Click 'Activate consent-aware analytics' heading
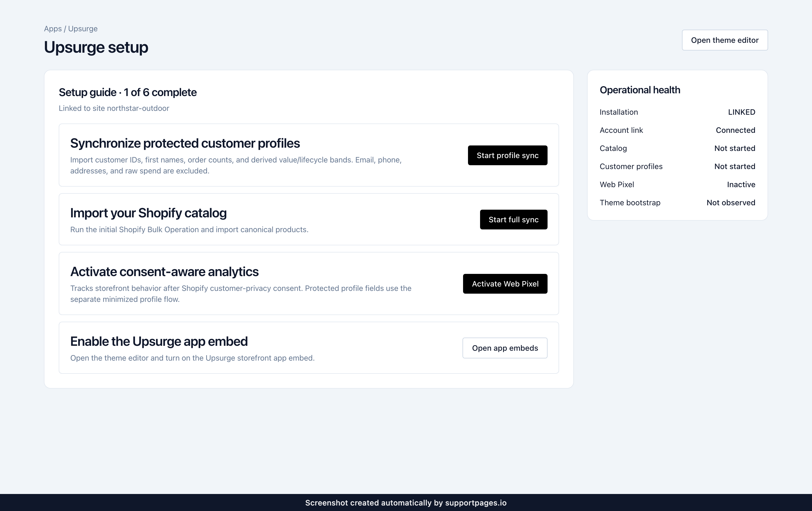 [165, 272]
